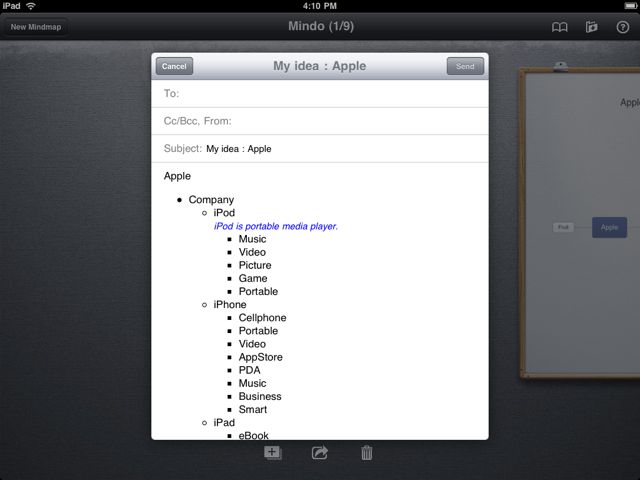Click the battery status icon

point(630,6)
